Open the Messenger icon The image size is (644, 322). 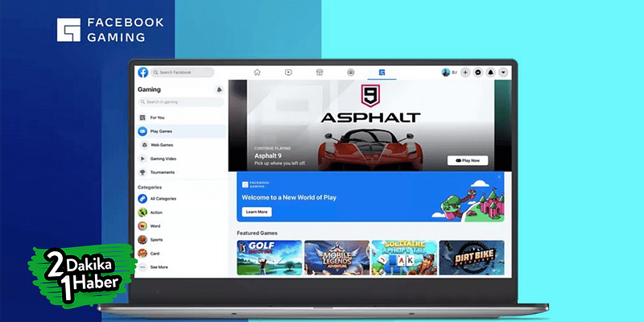(478, 72)
